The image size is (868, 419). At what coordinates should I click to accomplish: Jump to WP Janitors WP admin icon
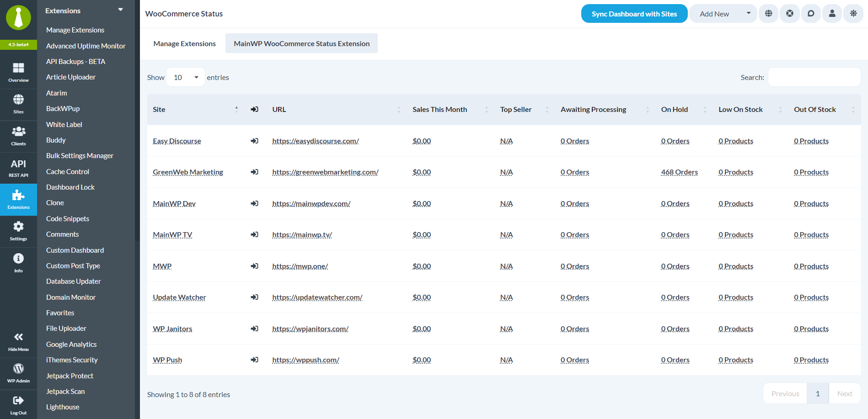255,329
